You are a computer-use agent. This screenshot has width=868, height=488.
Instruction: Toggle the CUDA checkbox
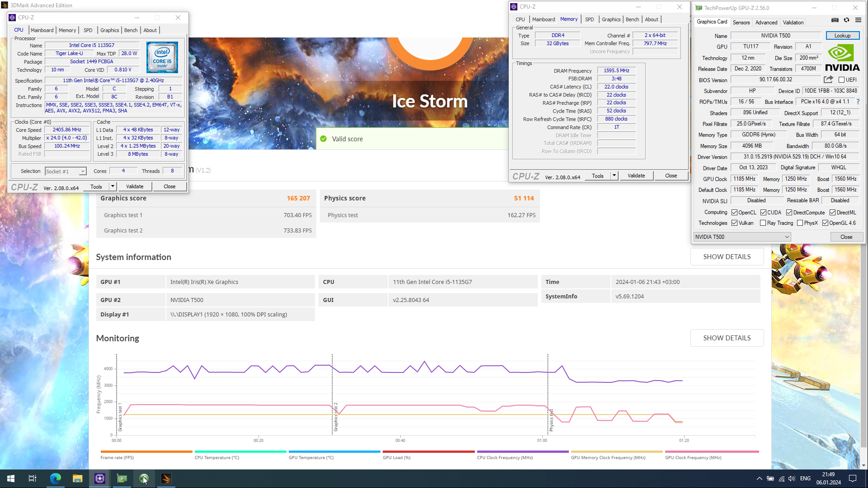763,212
